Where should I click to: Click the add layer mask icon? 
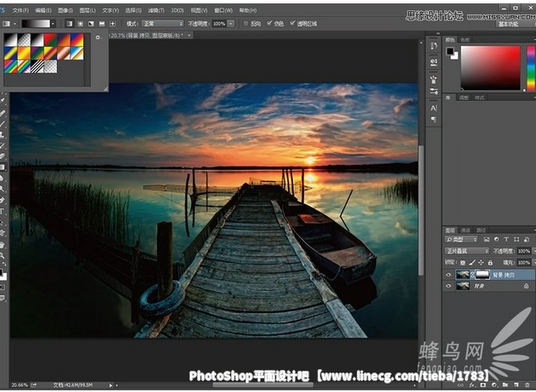pyautogui.click(x=483, y=385)
